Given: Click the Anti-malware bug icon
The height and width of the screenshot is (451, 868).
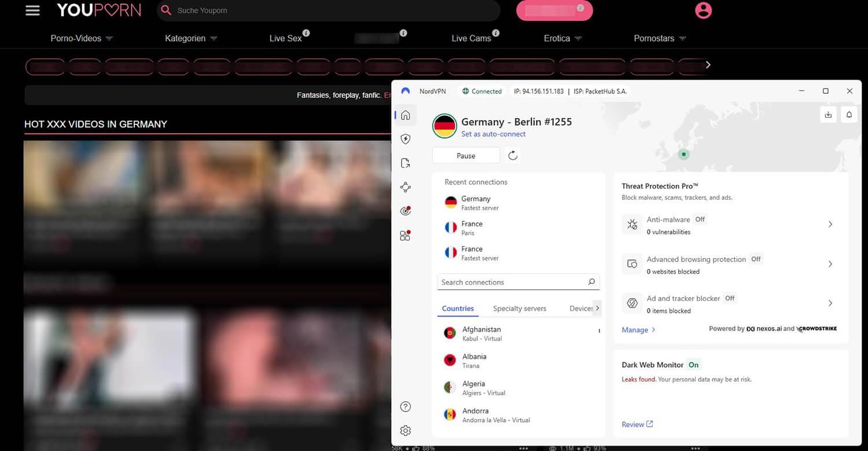Looking at the screenshot, I should [632, 225].
